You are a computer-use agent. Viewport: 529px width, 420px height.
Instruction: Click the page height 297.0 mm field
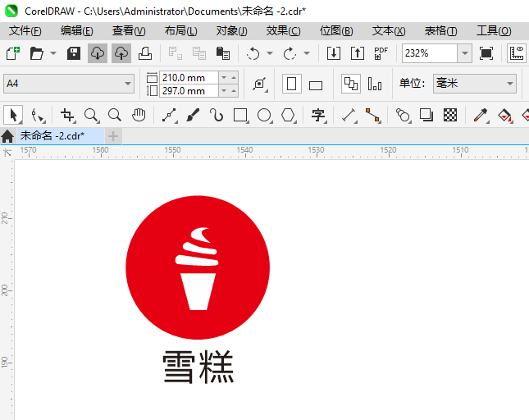pos(189,91)
